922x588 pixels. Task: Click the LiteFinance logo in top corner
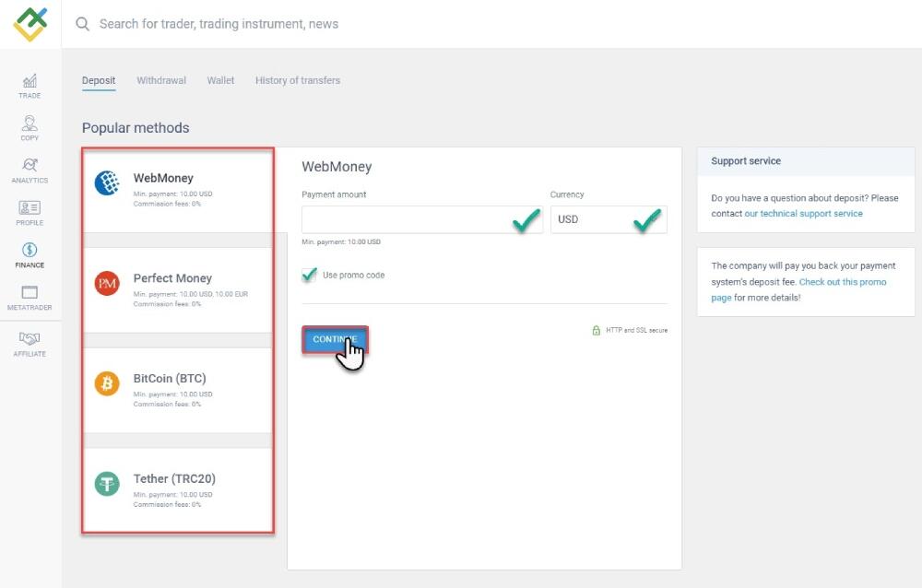(x=30, y=24)
